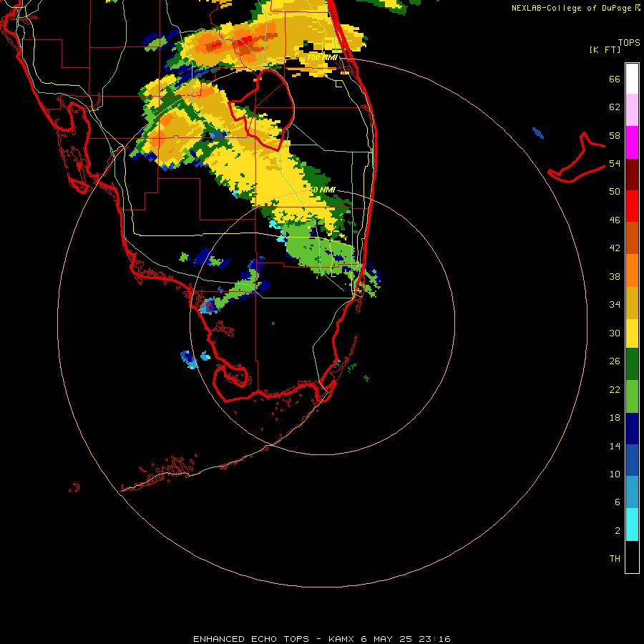Click the medium blue legend swatch

(x=632, y=460)
